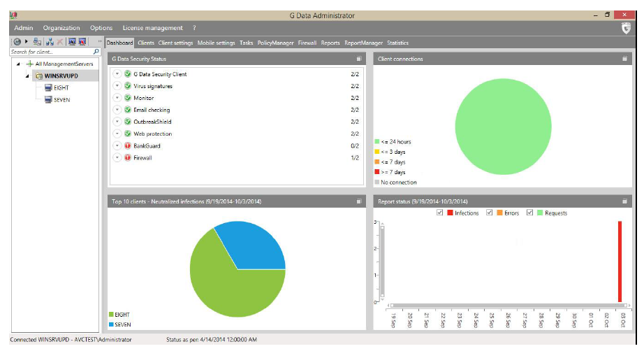This screenshot has height=351, width=644.
Task: Click the red X delete icon in toolbar
Action: point(60,42)
